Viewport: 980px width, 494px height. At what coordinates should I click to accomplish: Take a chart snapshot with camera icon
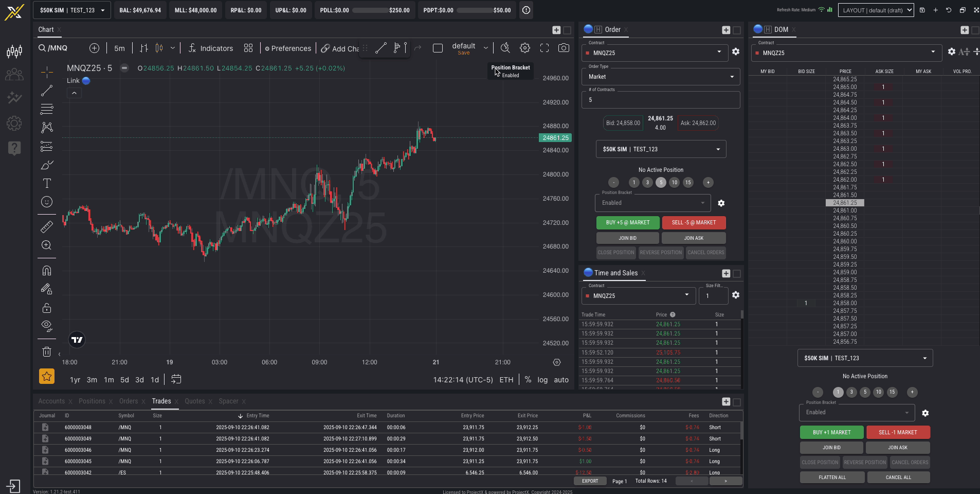[x=564, y=48]
